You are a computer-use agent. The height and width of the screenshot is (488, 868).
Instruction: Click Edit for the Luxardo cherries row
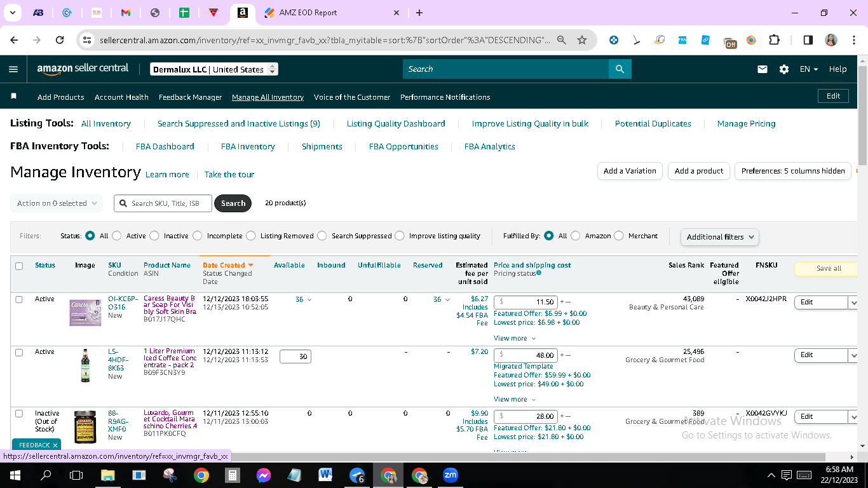pyautogui.click(x=820, y=417)
